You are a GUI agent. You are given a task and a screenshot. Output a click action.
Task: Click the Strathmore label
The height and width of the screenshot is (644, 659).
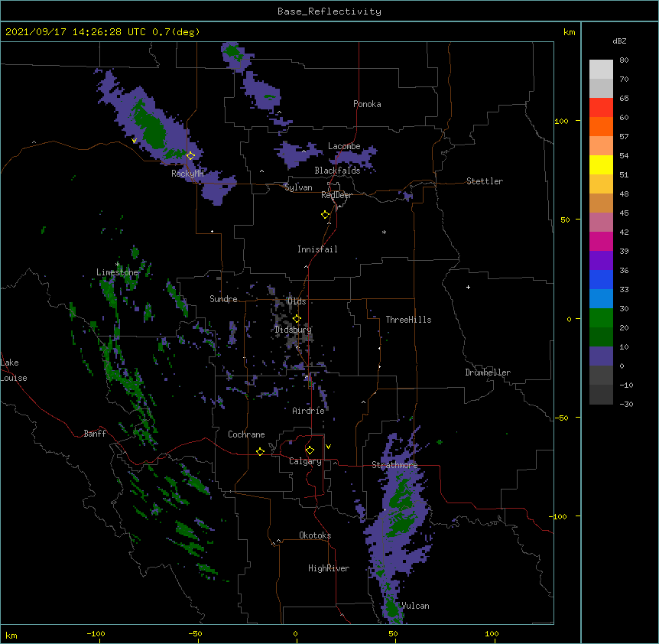click(394, 465)
